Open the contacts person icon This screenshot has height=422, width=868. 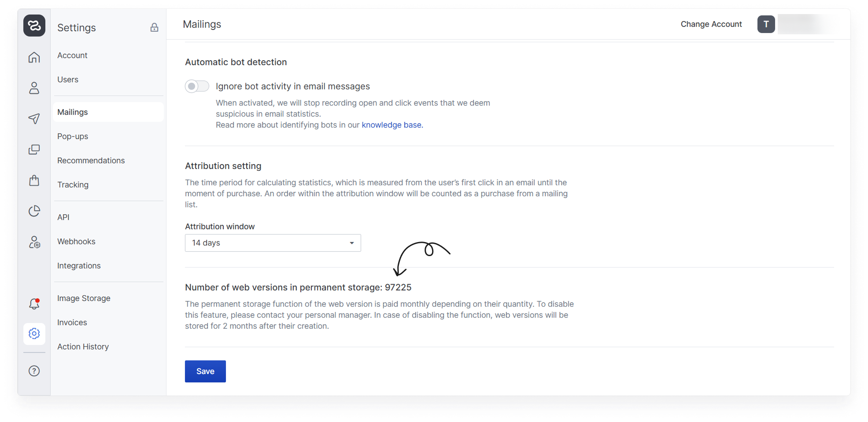click(34, 88)
